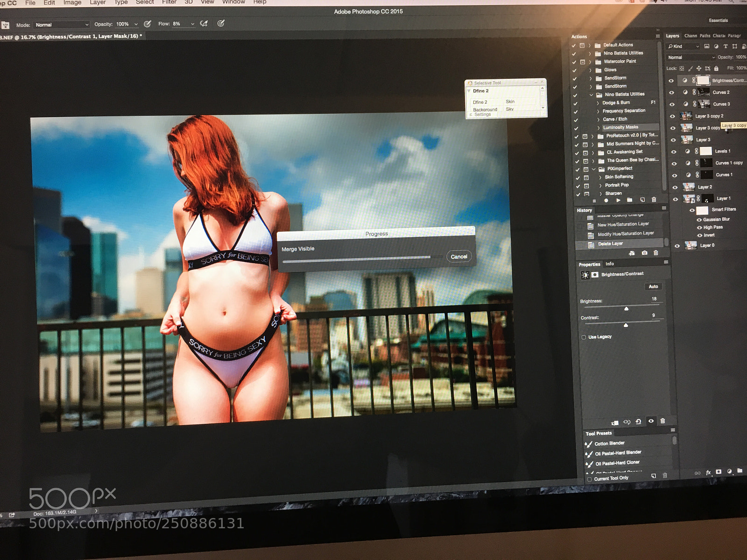This screenshot has height=560, width=747.
Task: Filter layers by adjustment layers icon
Action: [716, 46]
